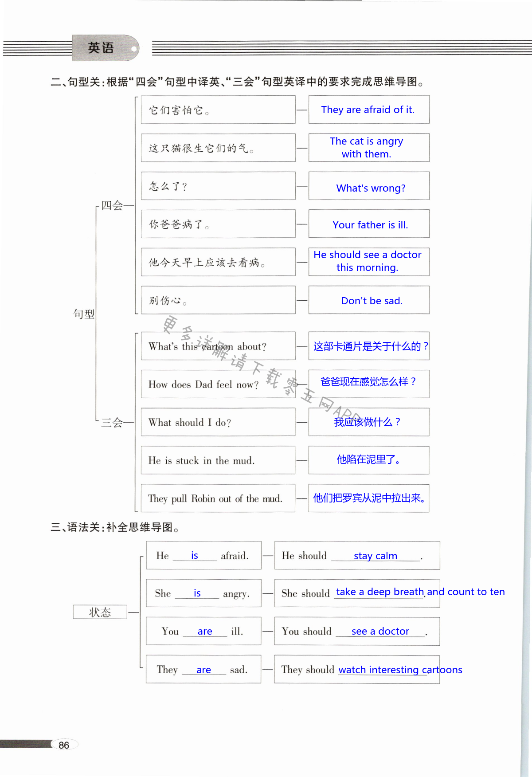Click the 'stay calm' answer blank

pyautogui.click(x=375, y=556)
